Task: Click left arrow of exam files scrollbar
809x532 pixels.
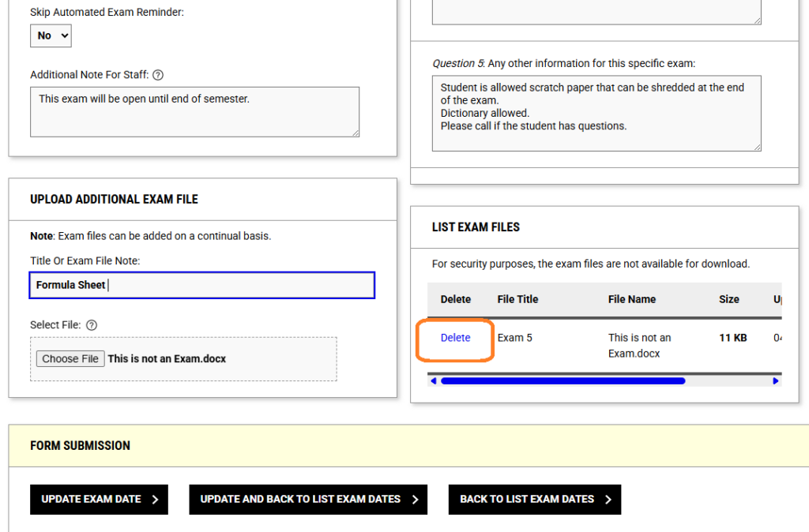Action: (434, 381)
